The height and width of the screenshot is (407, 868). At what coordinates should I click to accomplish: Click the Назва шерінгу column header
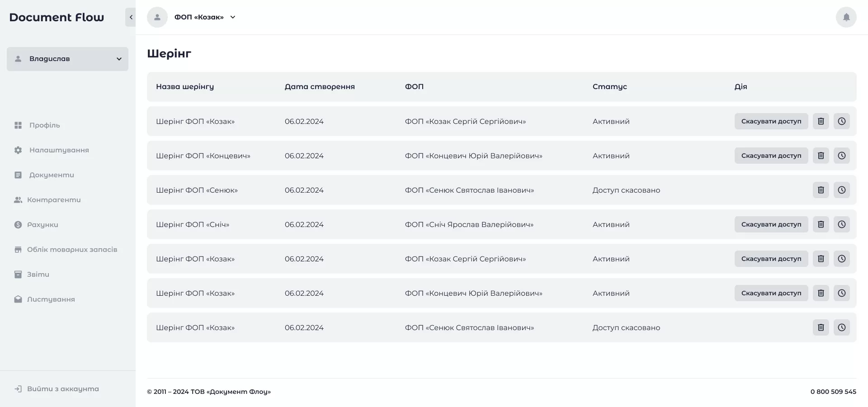click(x=185, y=86)
